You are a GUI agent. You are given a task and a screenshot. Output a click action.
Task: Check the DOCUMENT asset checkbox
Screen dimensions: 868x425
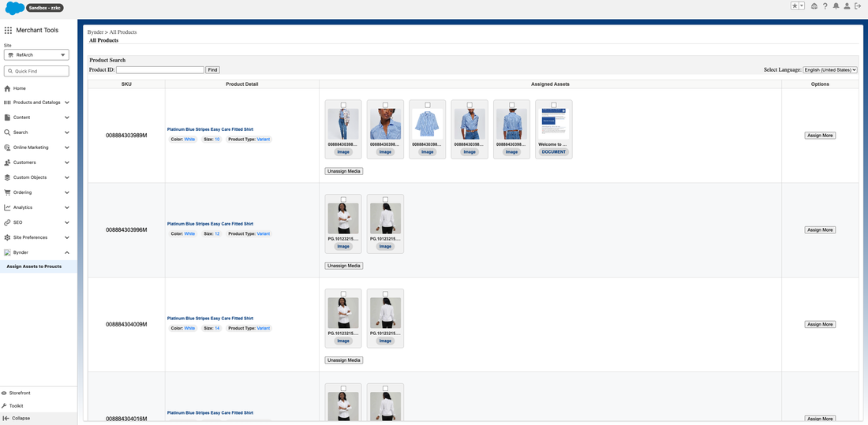[x=554, y=105]
